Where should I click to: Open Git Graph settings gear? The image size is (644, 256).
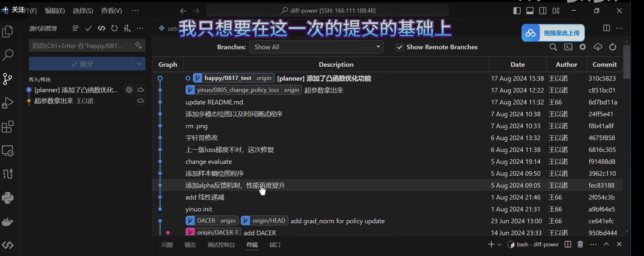point(583,47)
